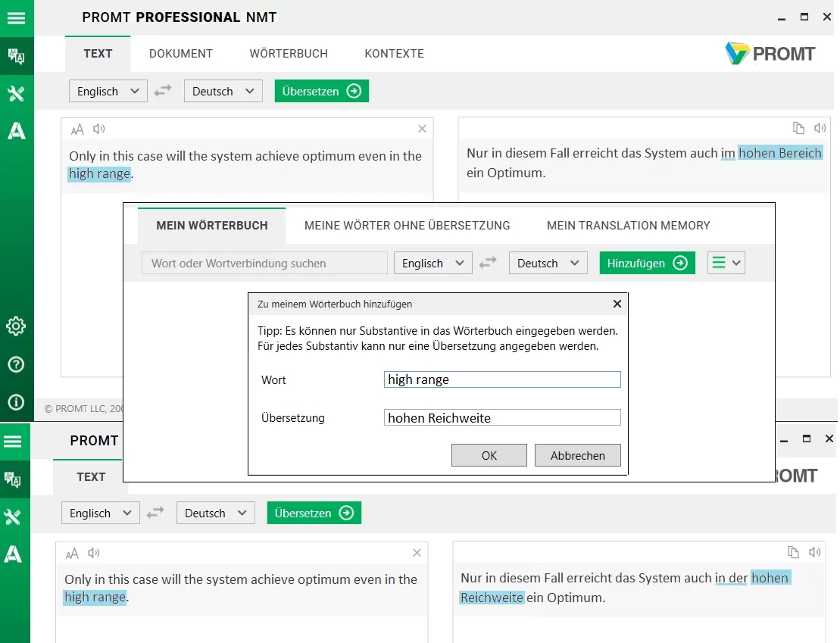The width and height of the screenshot is (840, 643).
Task: Open Englisch source dropdown in top window
Action: tap(108, 91)
